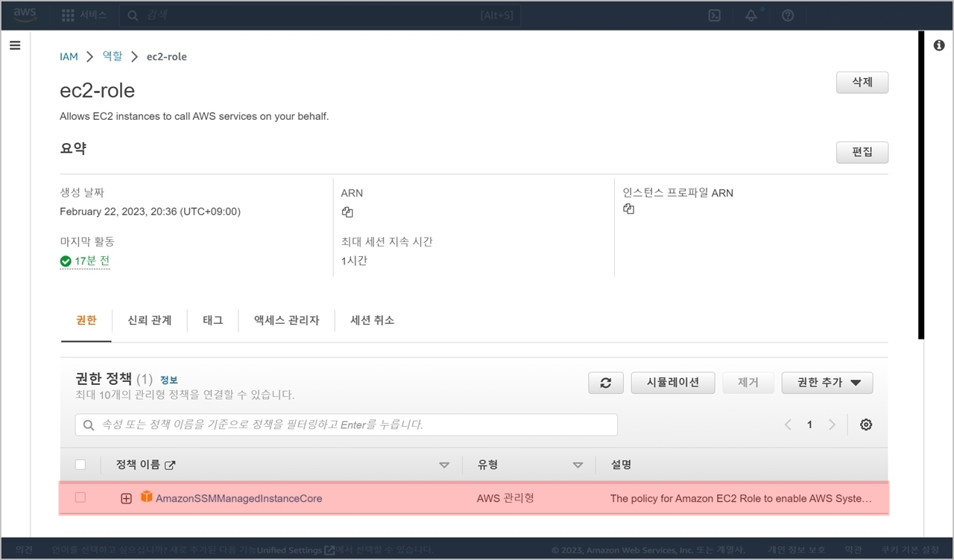Click page number 1
The height and width of the screenshot is (560, 954).
click(809, 424)
